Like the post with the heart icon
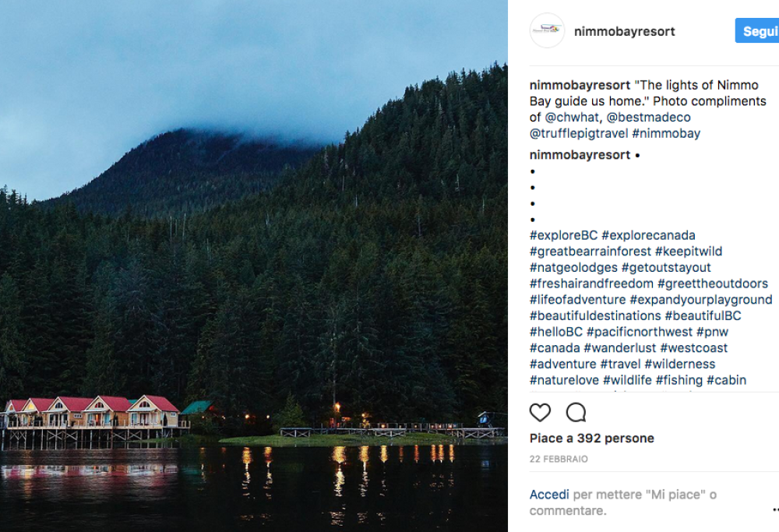779x532 pixels. 540,412
